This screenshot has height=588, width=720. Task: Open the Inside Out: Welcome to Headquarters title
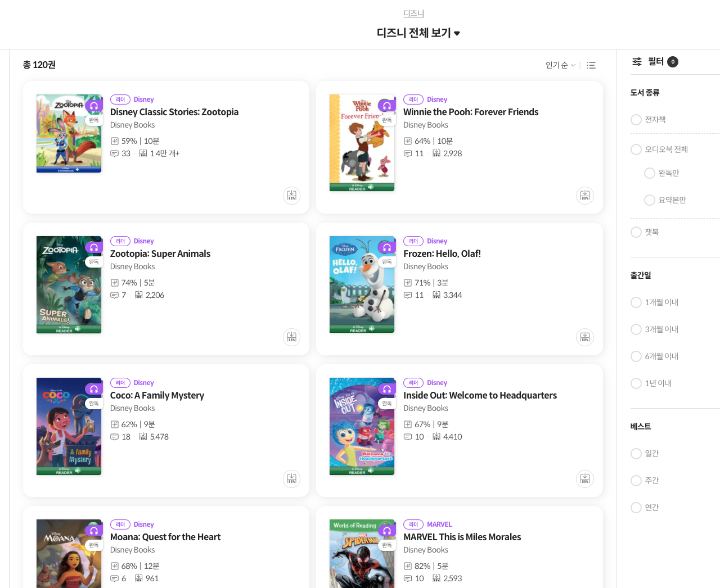point(480,395)
